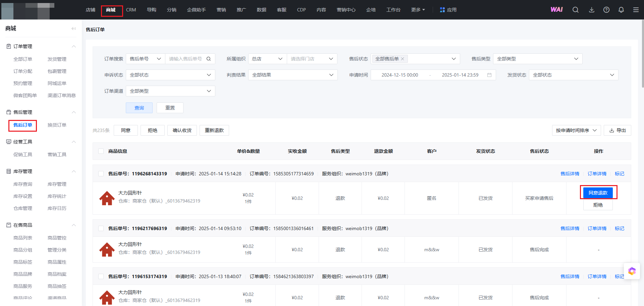Focus the 请输入售后单号 input field
The height and width of the screenshot is (306, 644).
point(186,59)
